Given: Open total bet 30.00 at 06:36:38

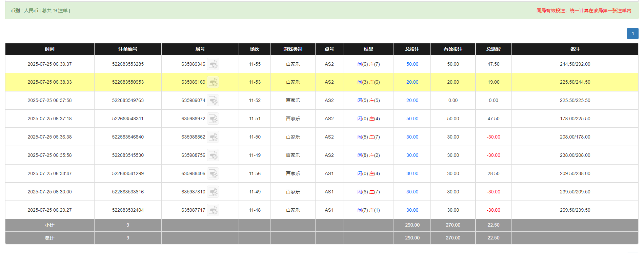Looking at the screenshot, I should (412, 137).
